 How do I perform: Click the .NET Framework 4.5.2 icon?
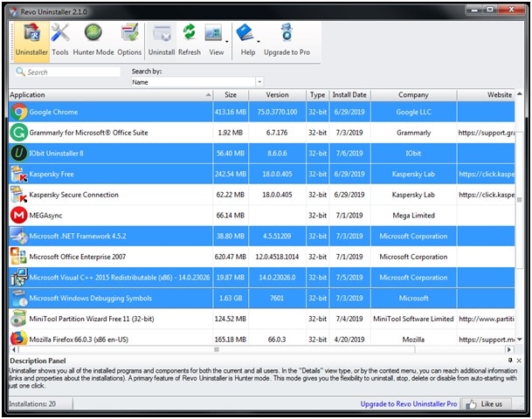point(19,236)
